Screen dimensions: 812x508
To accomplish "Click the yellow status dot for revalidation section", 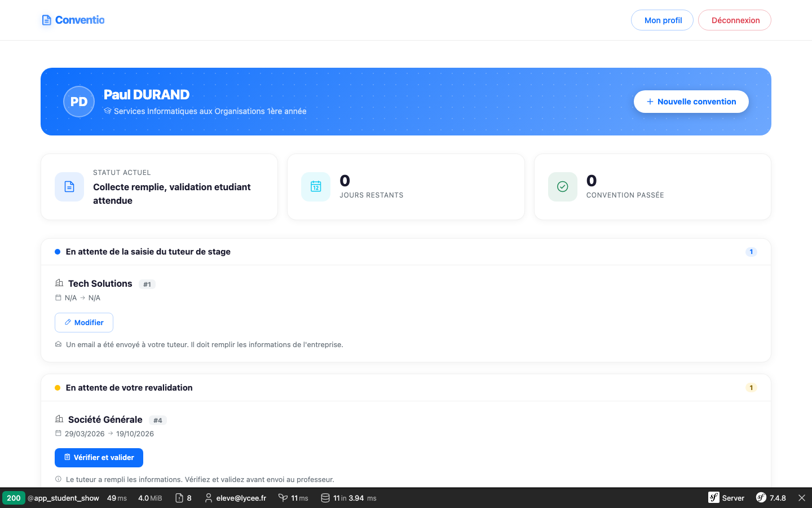I will click(58, 388).
